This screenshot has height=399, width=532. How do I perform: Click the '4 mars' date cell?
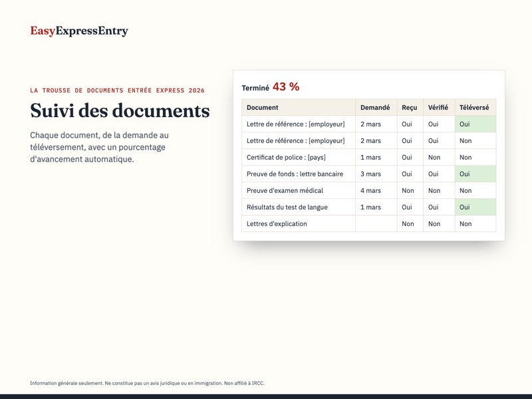376,190
